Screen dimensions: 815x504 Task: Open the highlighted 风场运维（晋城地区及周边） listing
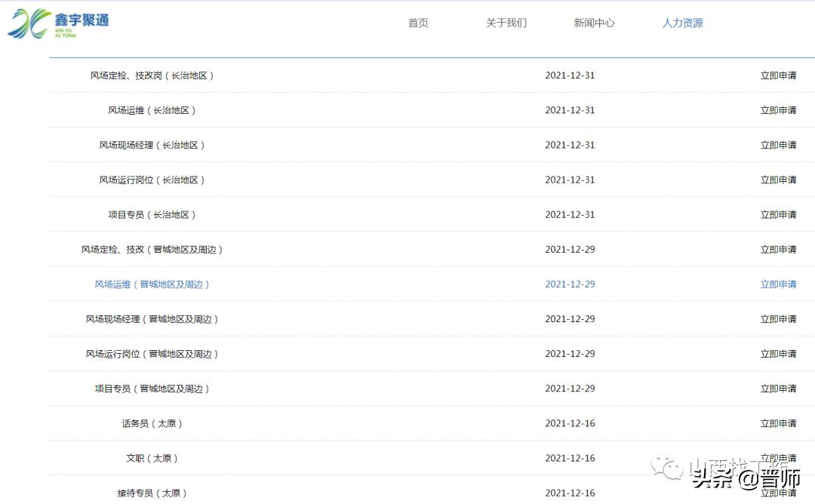pyautogui.click(x=150, y=284)
